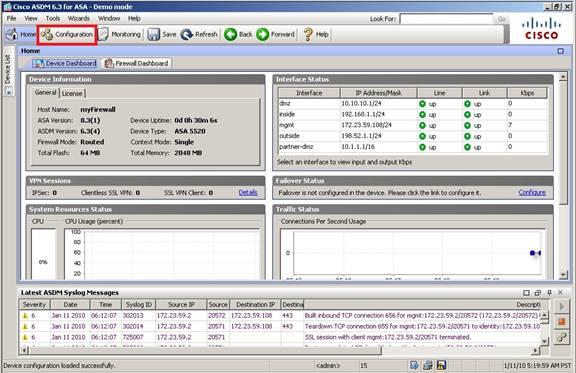Viewport: 576px width, 373px height.
Task: Select the General device info tab
Action: [46, 93]
